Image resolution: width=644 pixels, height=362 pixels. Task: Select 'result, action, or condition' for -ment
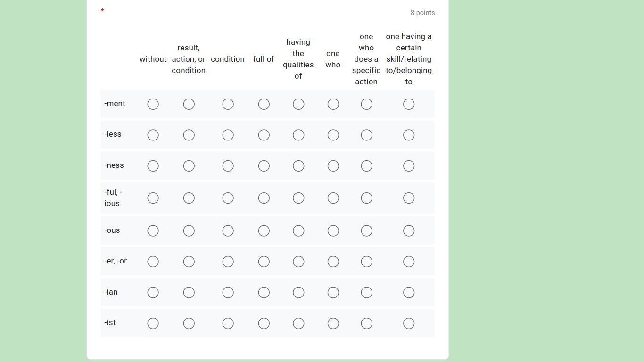pos(189,104)
